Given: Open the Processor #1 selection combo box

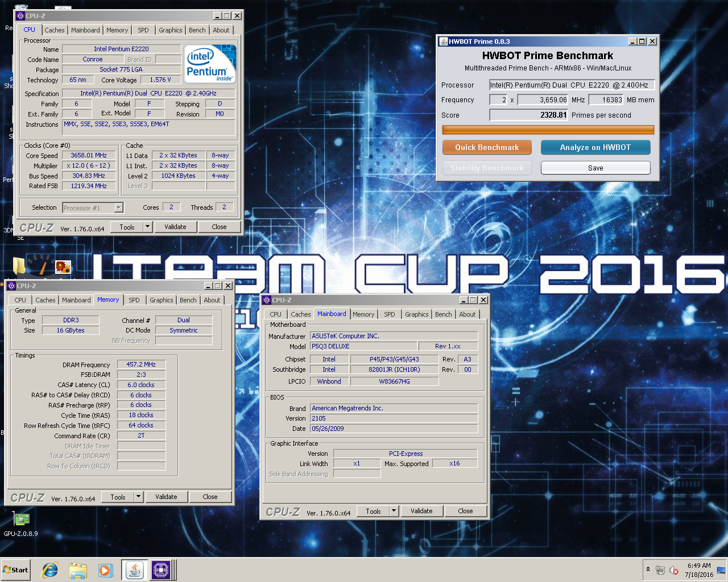Looking at the screenshot, I should [93, 208].
